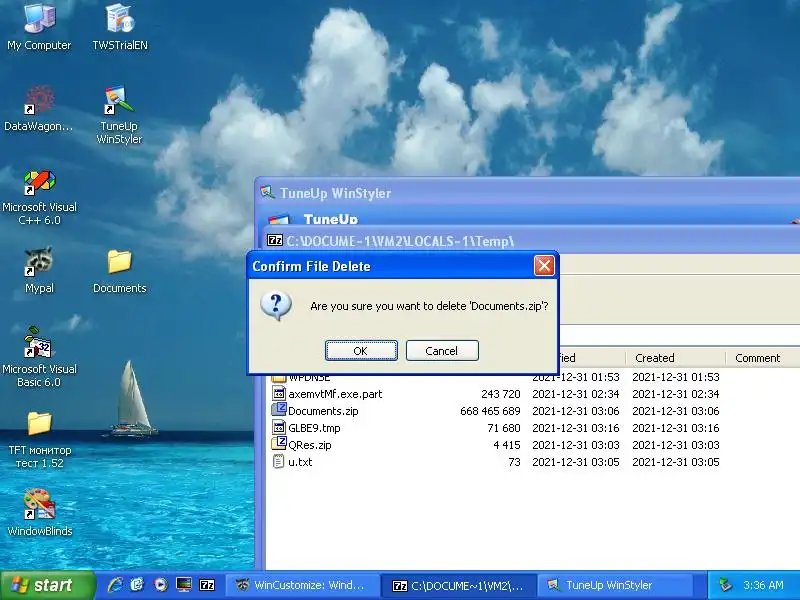Click the GLBE9.tmp file icon

click(x=279, y=428)
